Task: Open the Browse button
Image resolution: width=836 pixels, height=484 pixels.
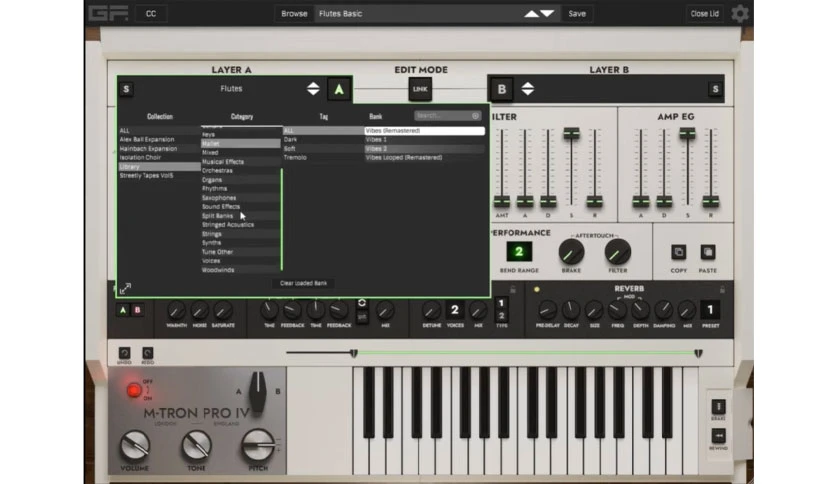Action: pyautogui.click(x=294, y=14)
